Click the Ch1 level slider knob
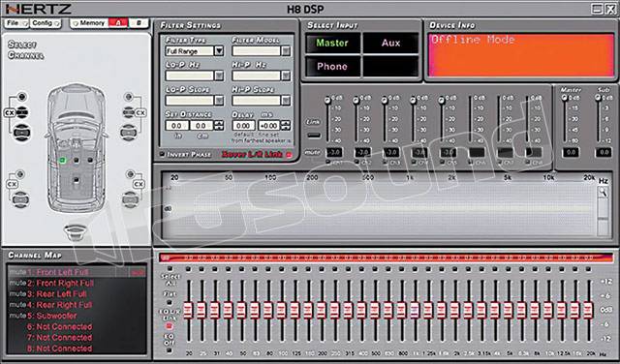Screen dimensions: 620x364 click(327, 101)
